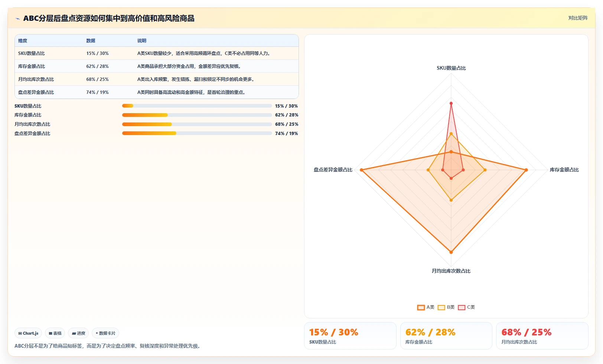Click the title ABC分层后盘点资源如何集中
603x364 pixels.
coord(109,19)
